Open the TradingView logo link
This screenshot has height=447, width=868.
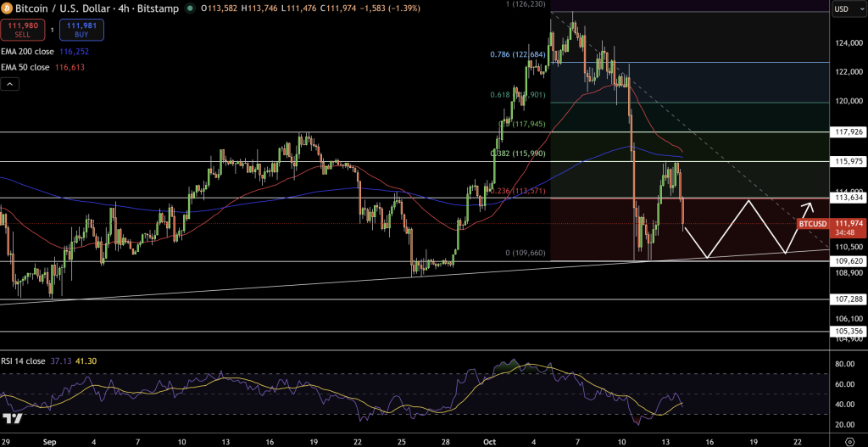click(x=12, y=418)
